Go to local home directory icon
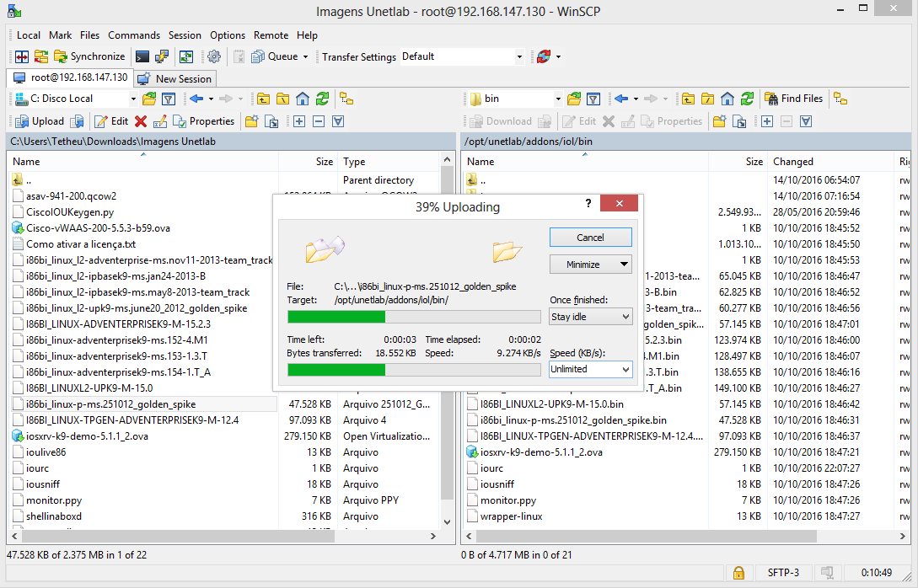The width and height of the screenshot is (918, 588). click(303, 99)
